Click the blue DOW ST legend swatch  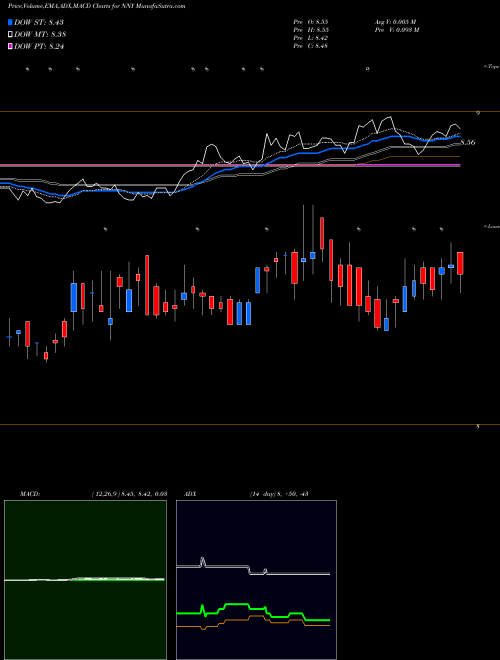pos(10,22)
